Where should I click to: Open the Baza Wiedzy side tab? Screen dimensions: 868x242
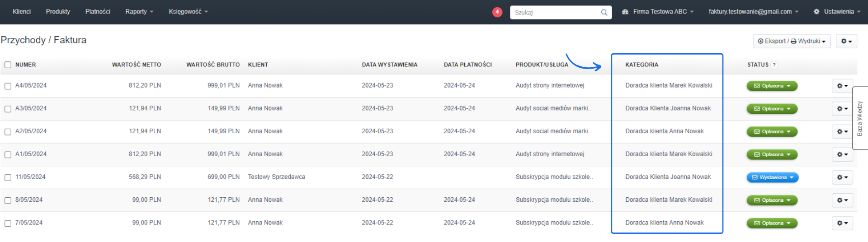pos(860,118)
